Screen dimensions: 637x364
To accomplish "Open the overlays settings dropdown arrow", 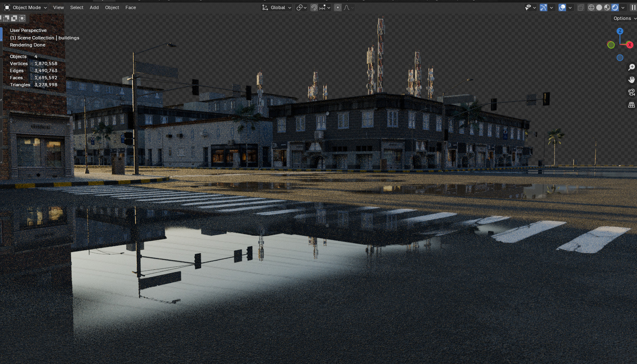I will click(x=570, y=7).
